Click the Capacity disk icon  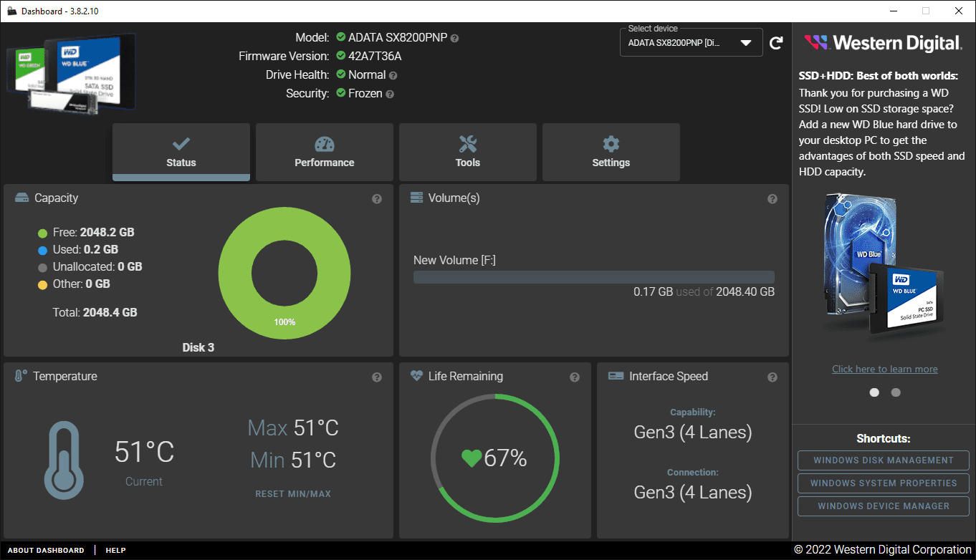21,198
